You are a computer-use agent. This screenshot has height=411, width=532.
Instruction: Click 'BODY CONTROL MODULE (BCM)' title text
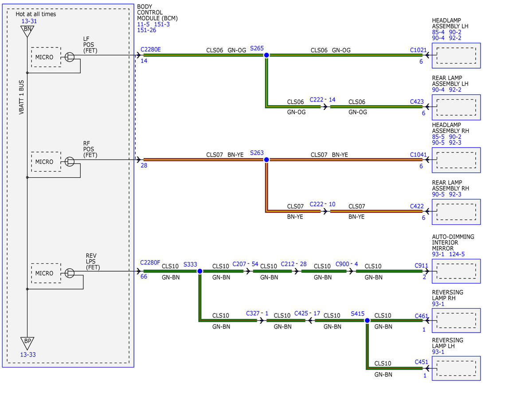[x=157, y=13]
